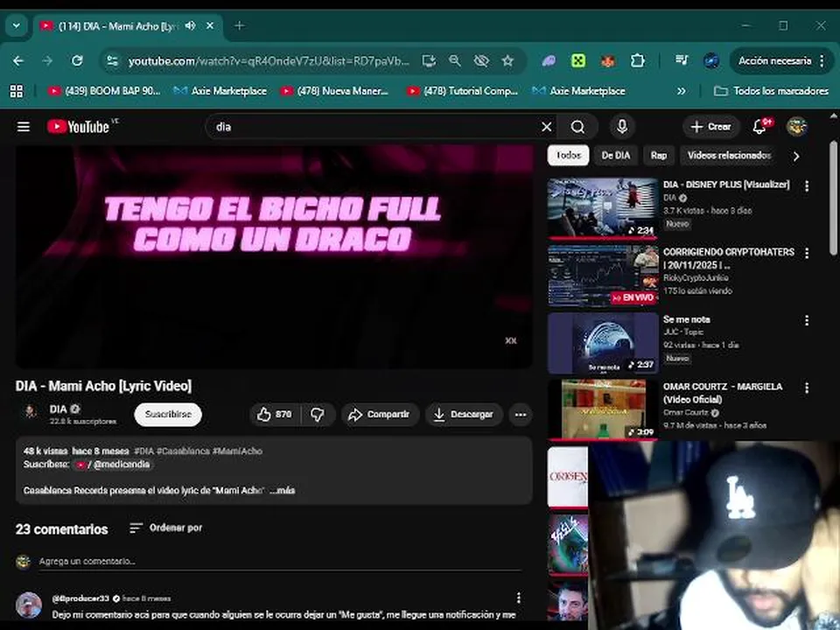Image resolution: width=840 pixels, height=630 pixels.
Task: Clear the search box with the X
Action: 546,127
